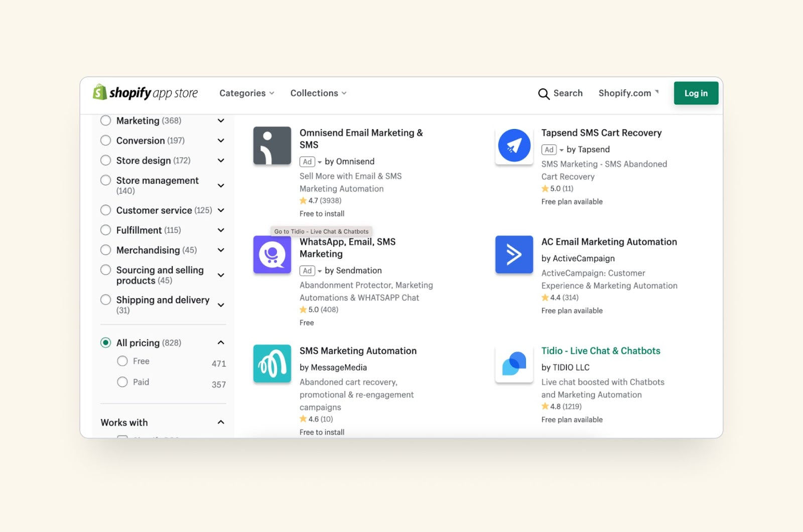The image size is (803, 532).
Task: Click the Log in button
Action: click(696, 93)
